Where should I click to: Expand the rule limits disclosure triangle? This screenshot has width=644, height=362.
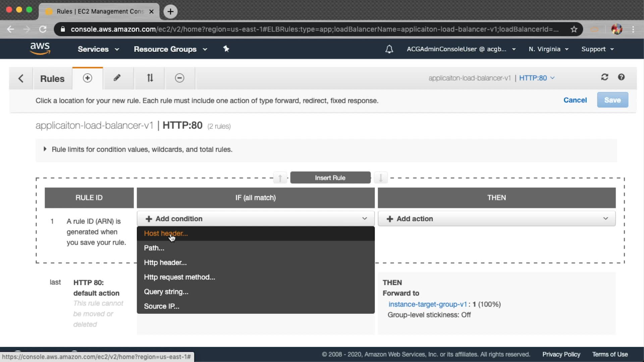click(45, 149)
